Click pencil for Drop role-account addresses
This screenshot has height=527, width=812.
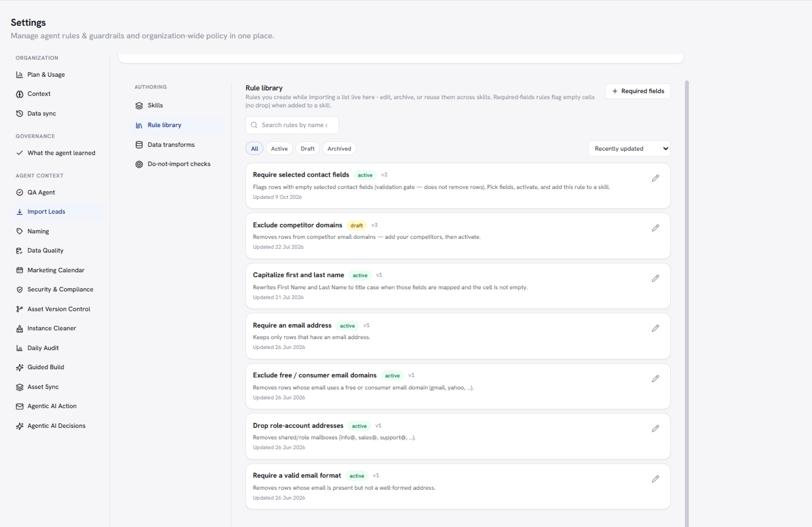[655, 428]
